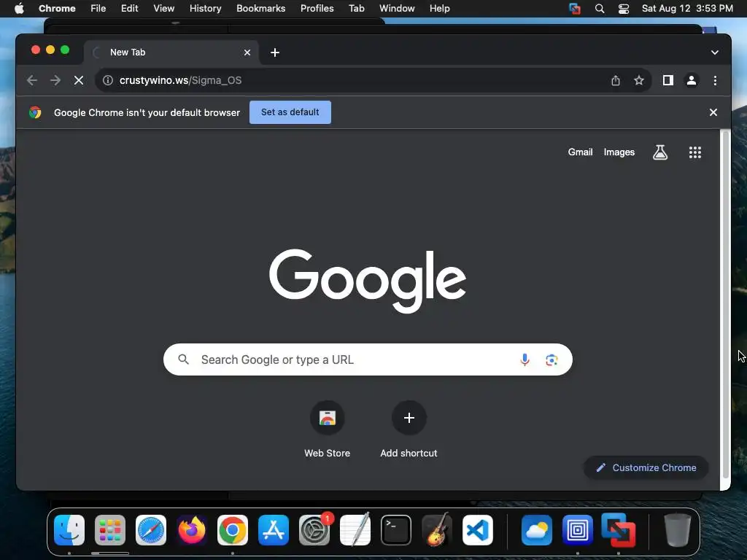The width and height of the screenshot is (747, 560).
Task: Click the share page icon
Action: pos(616,80)
